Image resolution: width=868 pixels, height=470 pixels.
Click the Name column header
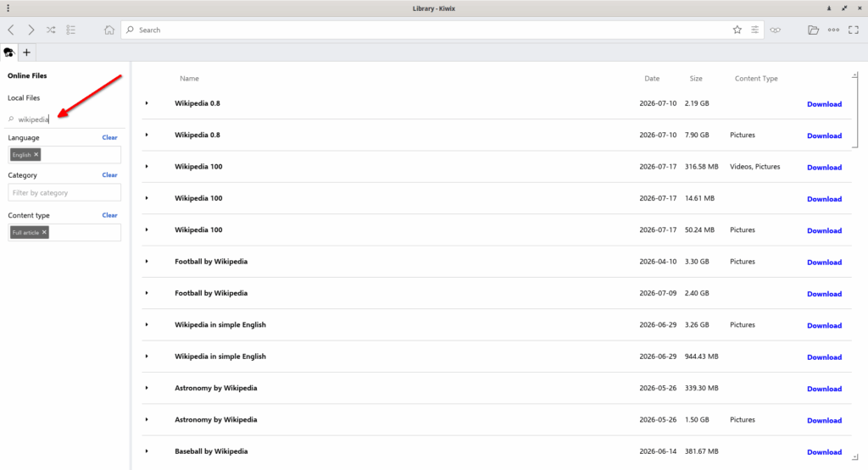[189, 79]
